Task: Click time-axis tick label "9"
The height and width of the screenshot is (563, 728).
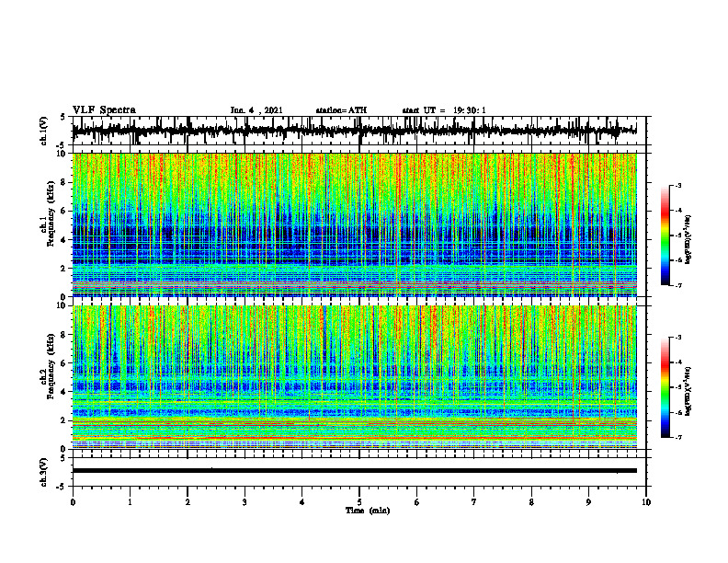Action: 588,502
